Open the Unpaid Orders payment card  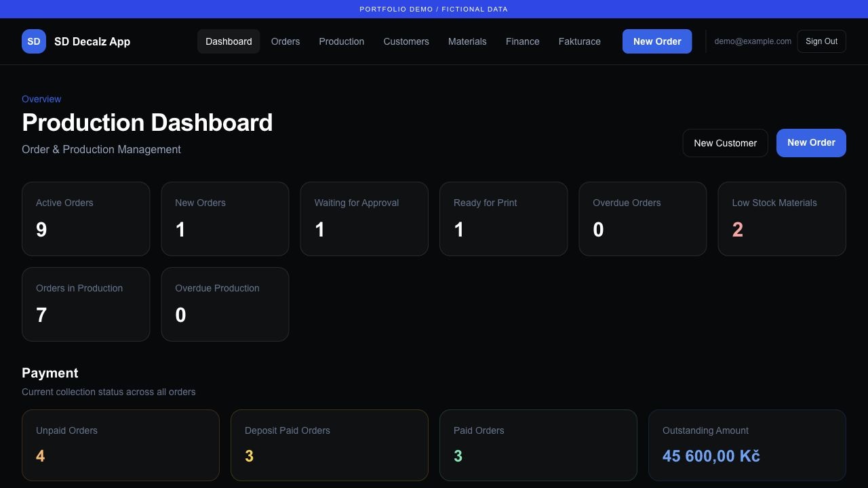[x=121, y=445]
